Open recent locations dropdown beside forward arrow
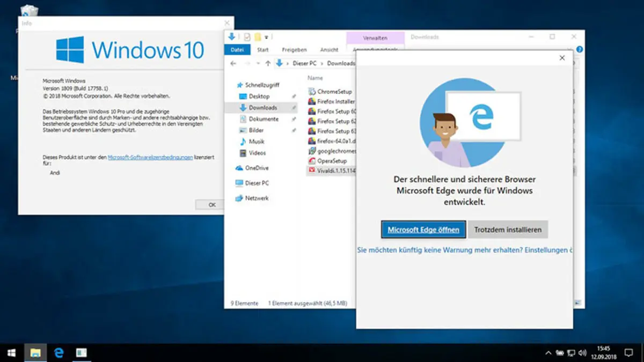The image size is (644, 362). coord(258,63)
